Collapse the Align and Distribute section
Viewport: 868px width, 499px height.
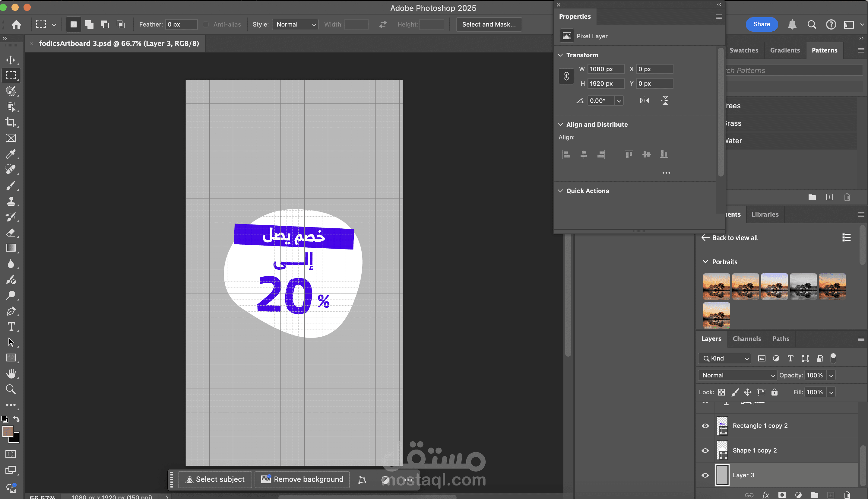tap(560, 124)
